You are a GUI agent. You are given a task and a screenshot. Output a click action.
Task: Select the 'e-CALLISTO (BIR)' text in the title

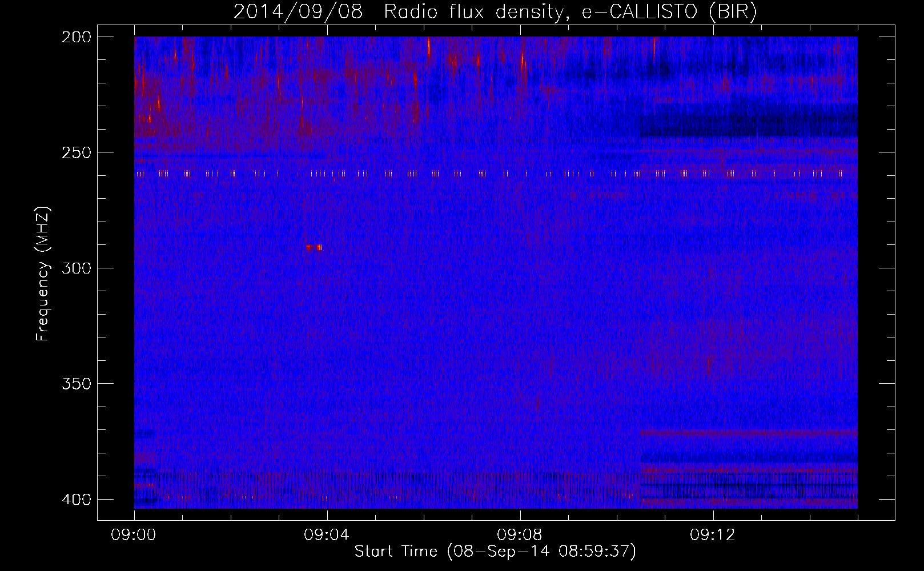669,12
